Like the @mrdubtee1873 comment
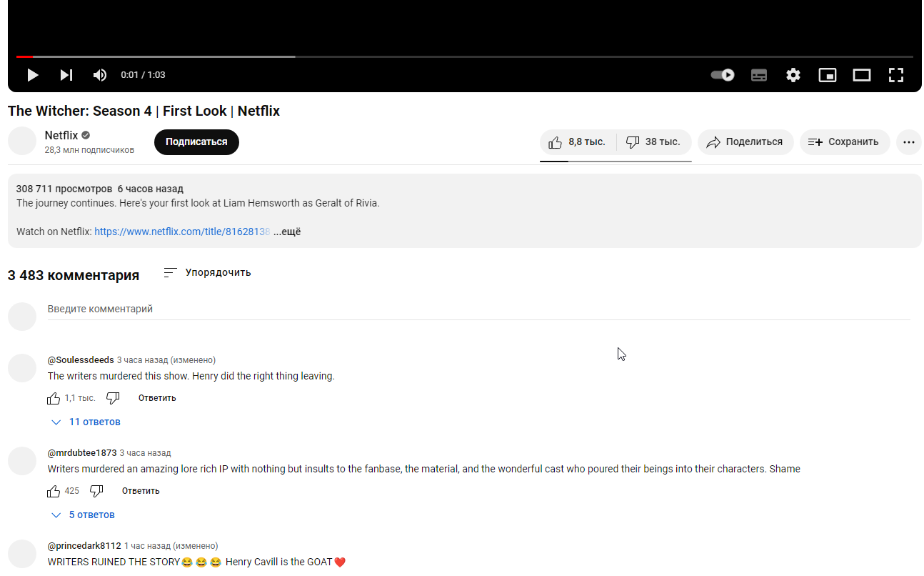The width and height of the screenshot is (924, 576). pyautogui.click(x=54, y=491)
